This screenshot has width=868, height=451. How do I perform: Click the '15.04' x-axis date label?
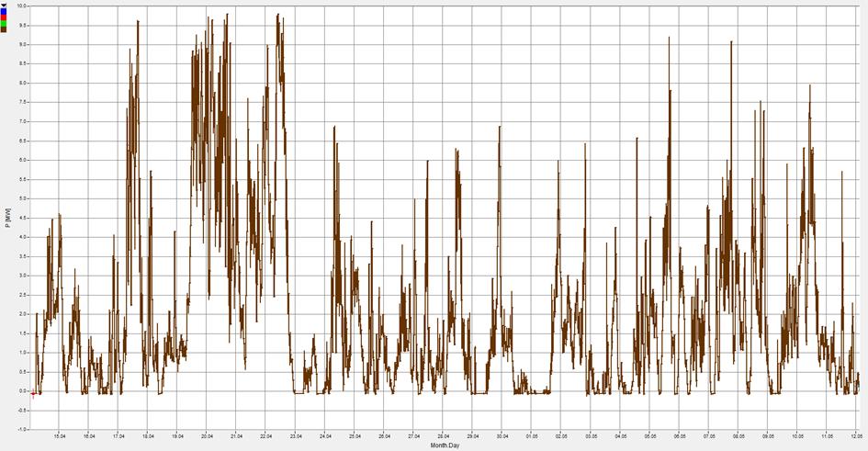pyautogui.click(x=59, y=436)
